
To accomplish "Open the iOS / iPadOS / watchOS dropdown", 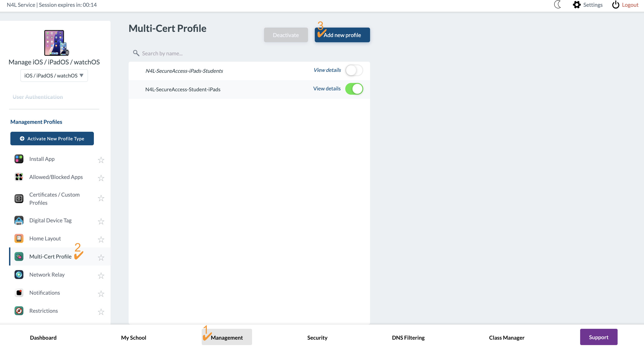I will click(x=54, y=75).
